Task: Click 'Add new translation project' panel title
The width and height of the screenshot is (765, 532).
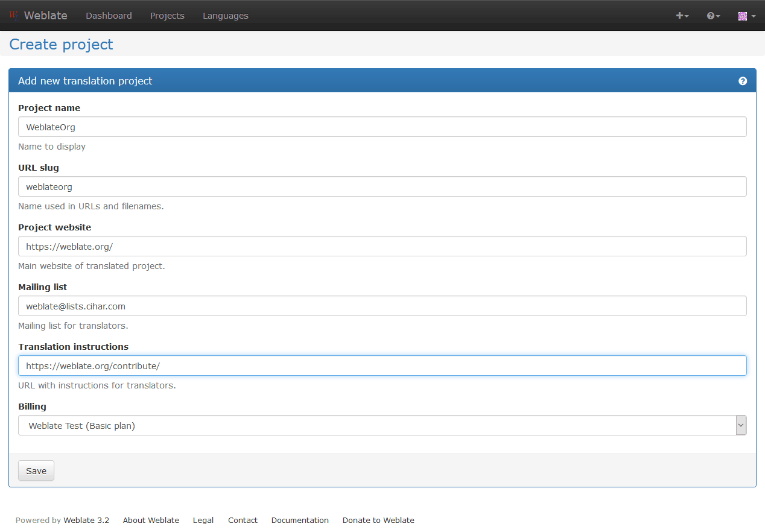Action: click(x=85, y=81)
